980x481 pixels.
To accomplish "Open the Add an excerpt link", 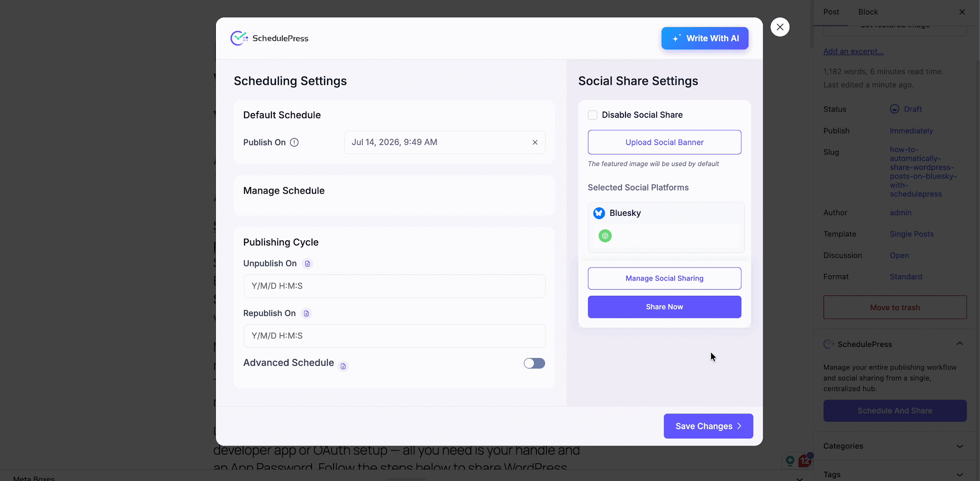I will point(853,51).
